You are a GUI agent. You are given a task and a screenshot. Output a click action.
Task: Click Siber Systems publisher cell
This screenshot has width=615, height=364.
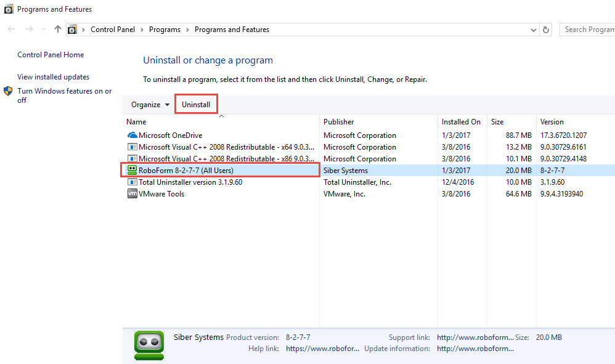pos(346,171)
